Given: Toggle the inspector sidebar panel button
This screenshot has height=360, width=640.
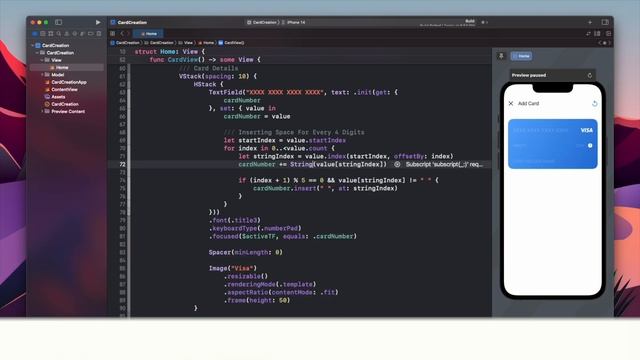Looking at the screenshot, I should (x=605, y=22).
